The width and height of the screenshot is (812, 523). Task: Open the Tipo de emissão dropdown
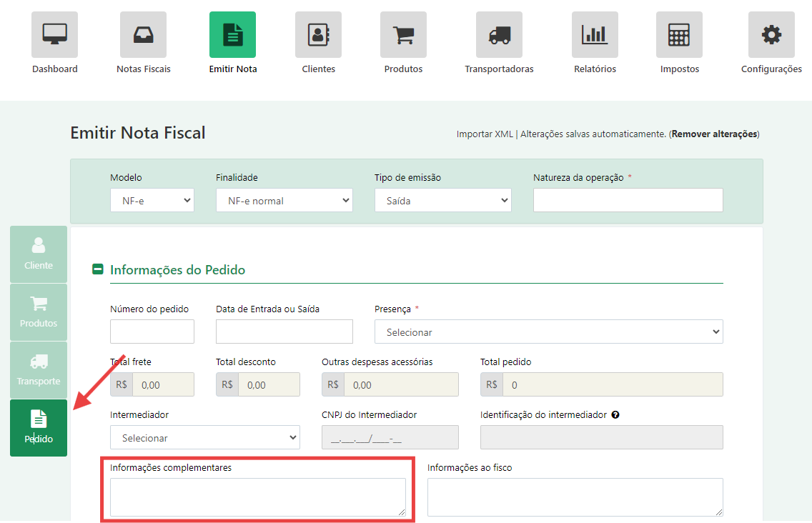[x=442, y=200]
